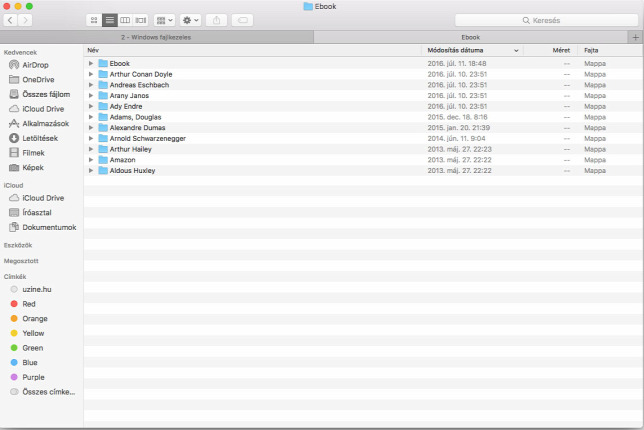Switch to column view
Screen dimensions: 644x430
coord(125,20)
